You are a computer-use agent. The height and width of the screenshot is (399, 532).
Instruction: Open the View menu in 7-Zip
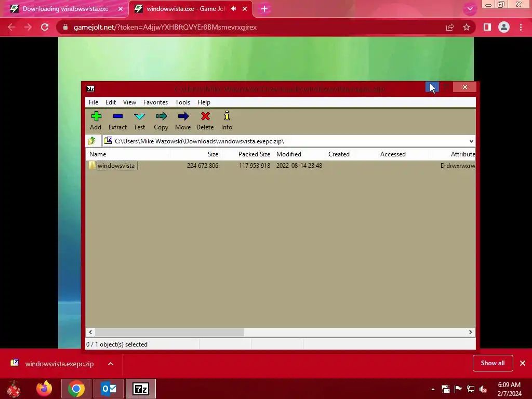click(129, 102)
